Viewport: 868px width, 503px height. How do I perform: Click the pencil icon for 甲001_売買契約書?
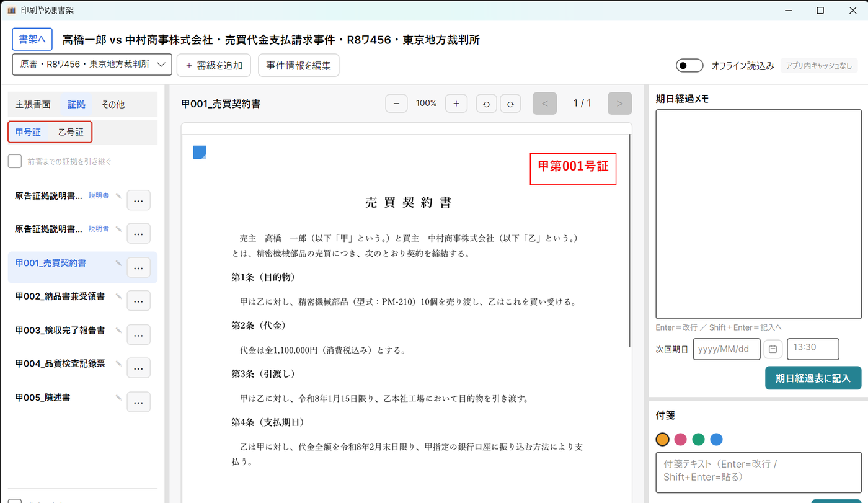point(118,263)
